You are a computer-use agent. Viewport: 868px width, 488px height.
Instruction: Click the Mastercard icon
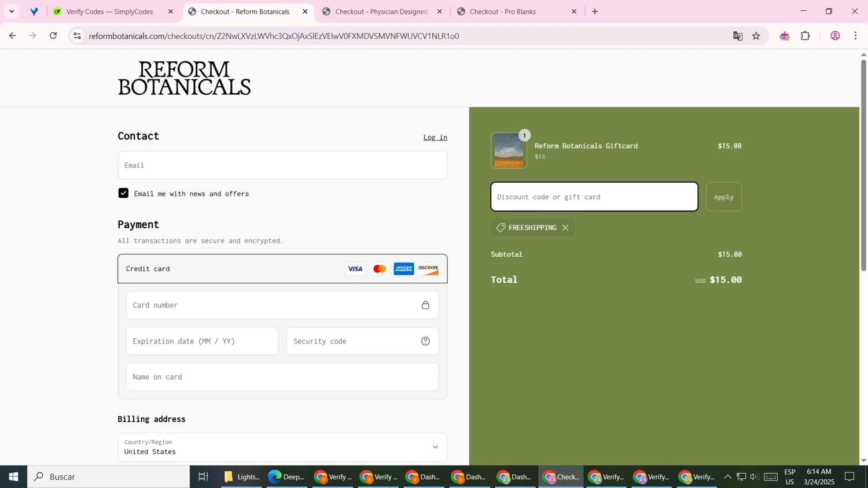point(380,269)
